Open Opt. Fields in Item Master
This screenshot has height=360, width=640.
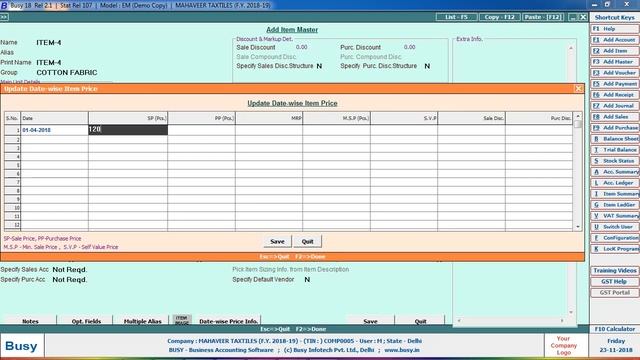coord(86,321)
